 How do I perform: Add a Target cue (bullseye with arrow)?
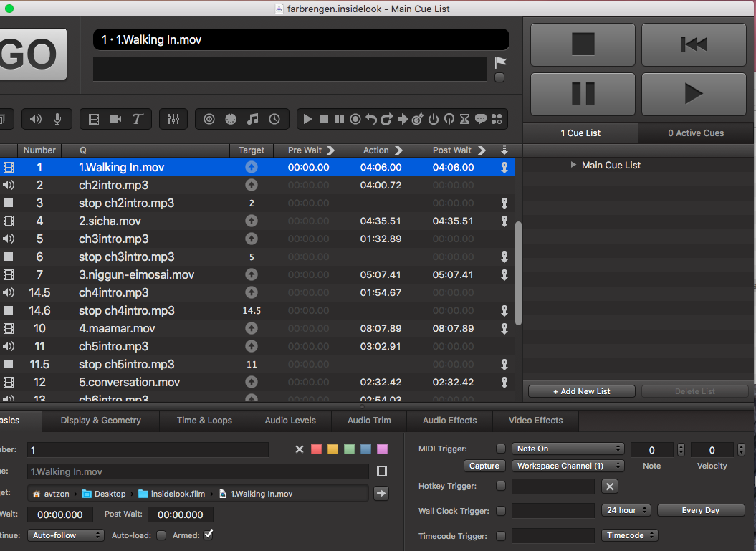[x=418, y=119]
